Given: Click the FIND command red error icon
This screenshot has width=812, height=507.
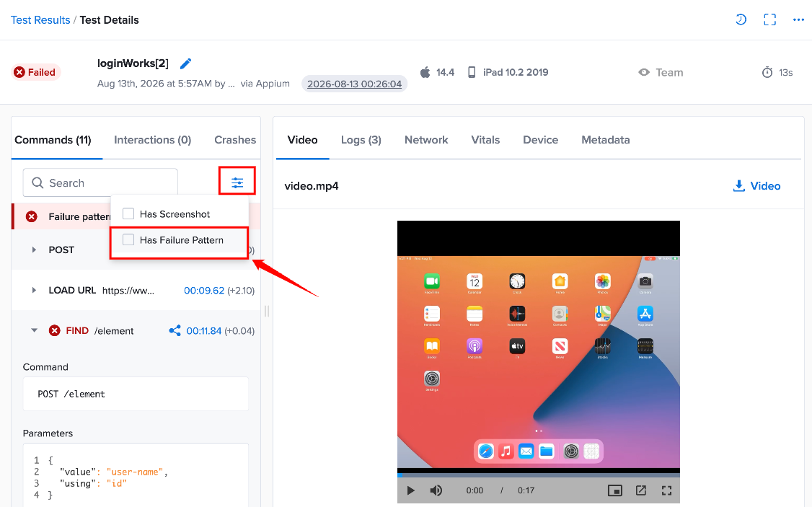Looking at the screenshot, I should point(54,330).
